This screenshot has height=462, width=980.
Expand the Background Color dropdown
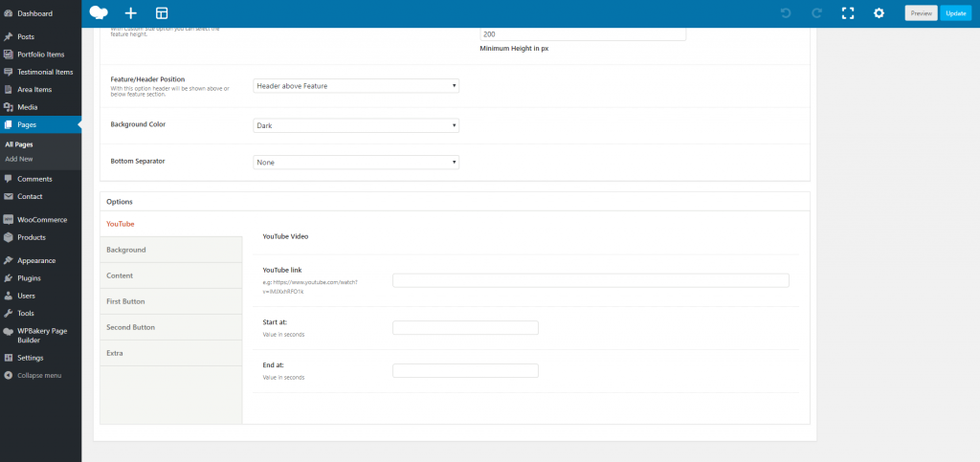(x=355, y=125)
